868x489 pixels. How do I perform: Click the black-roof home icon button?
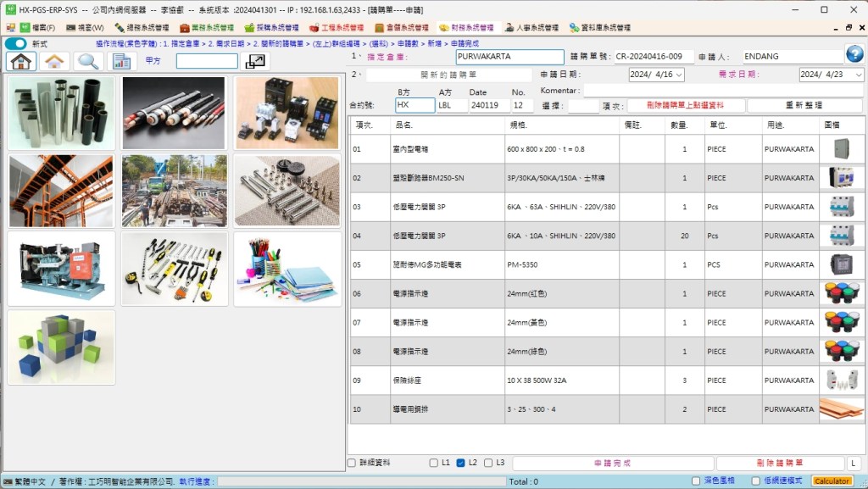tap(21, 61)
